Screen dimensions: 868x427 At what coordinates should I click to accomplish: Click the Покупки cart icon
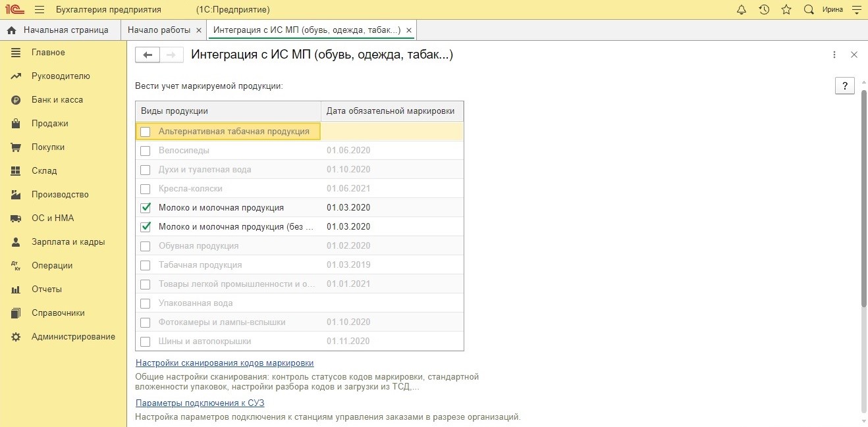tap(16, 147)
